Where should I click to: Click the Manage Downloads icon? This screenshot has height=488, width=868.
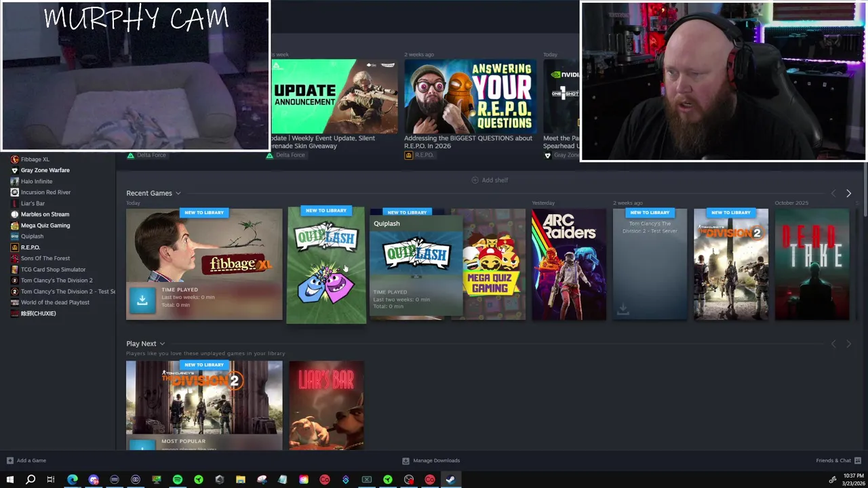[406, 460]
